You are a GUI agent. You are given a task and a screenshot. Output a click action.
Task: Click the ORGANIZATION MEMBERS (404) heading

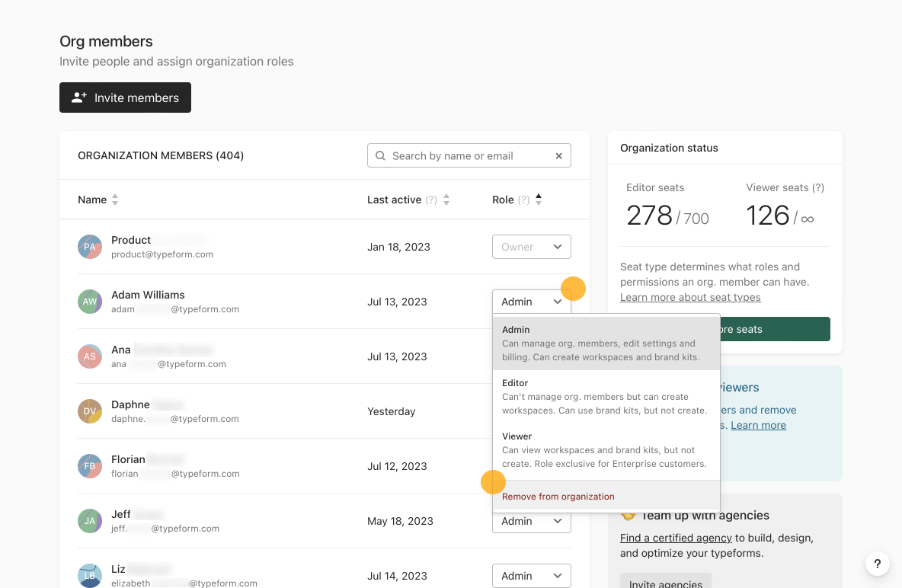pos(161,156)
